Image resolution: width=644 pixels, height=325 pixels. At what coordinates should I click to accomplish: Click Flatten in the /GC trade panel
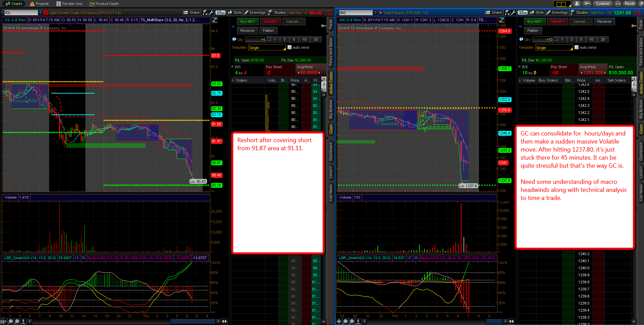click(533, 31)
